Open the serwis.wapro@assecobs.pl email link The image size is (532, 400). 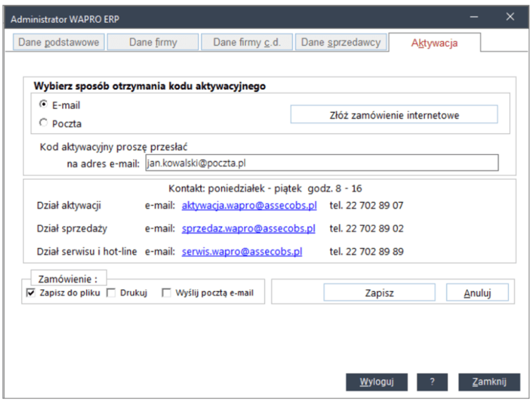tap(241, 251)
